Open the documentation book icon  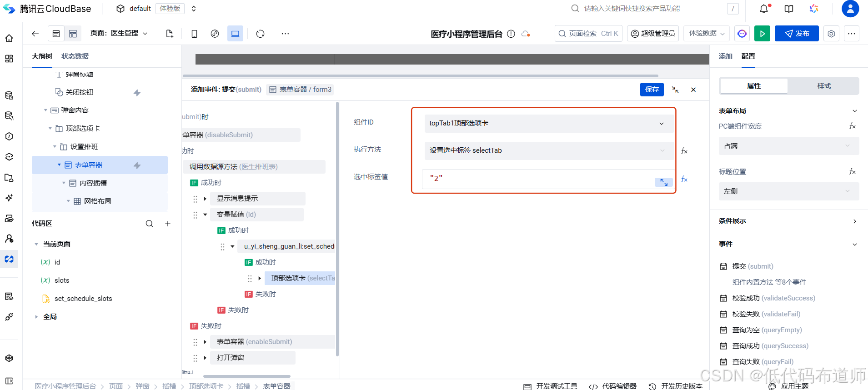click(x=789, y=9)
